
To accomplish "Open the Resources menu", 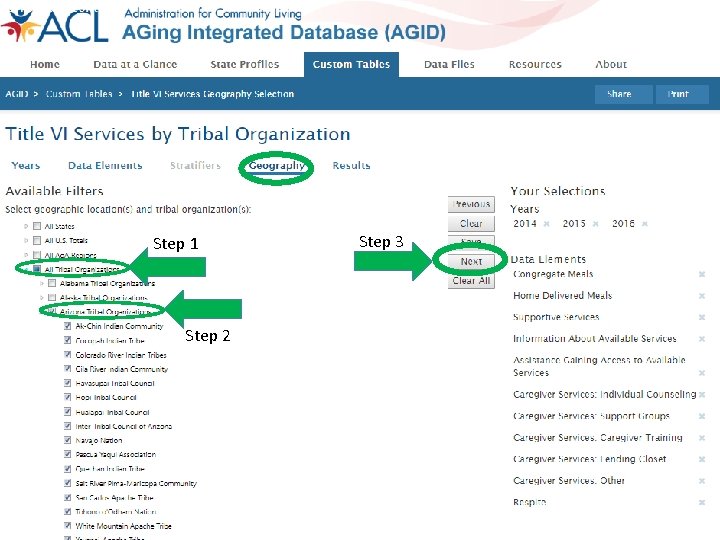I will tap(535, 65).
